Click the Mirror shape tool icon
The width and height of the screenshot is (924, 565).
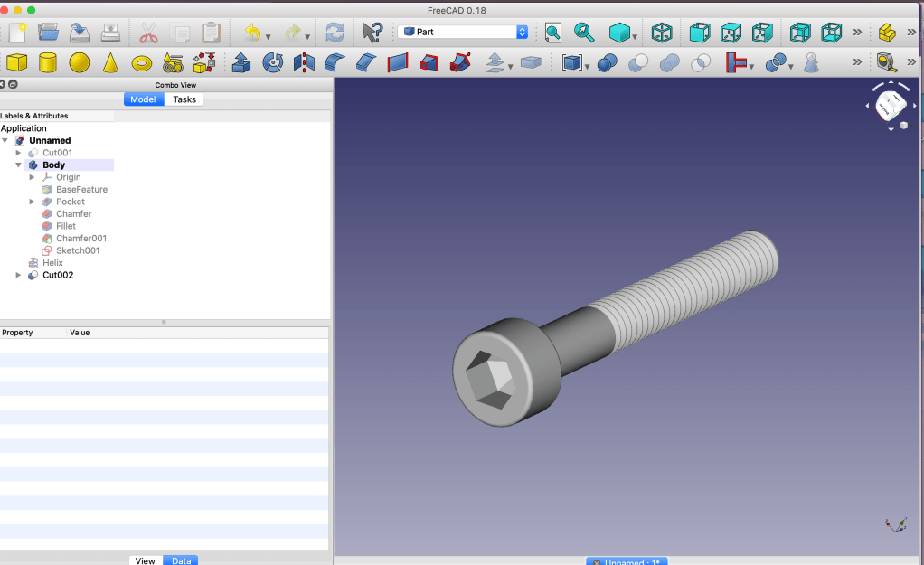(304, 62)
